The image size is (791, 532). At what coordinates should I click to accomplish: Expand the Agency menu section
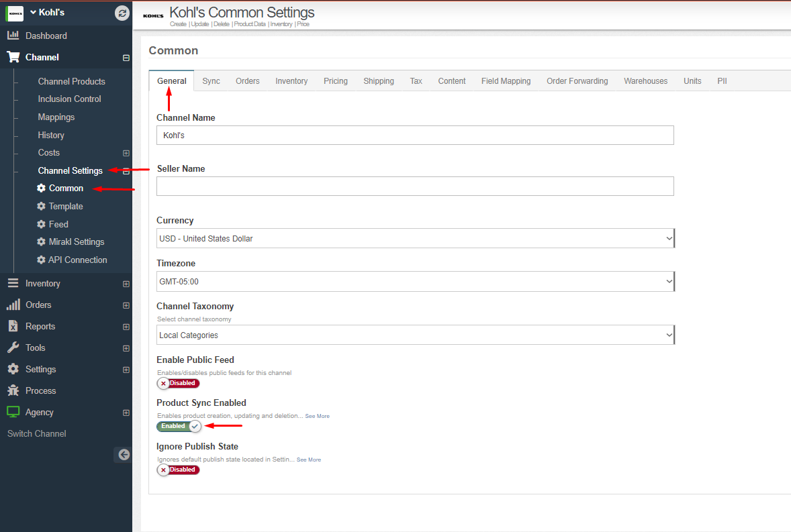click(x=126, y=413)
